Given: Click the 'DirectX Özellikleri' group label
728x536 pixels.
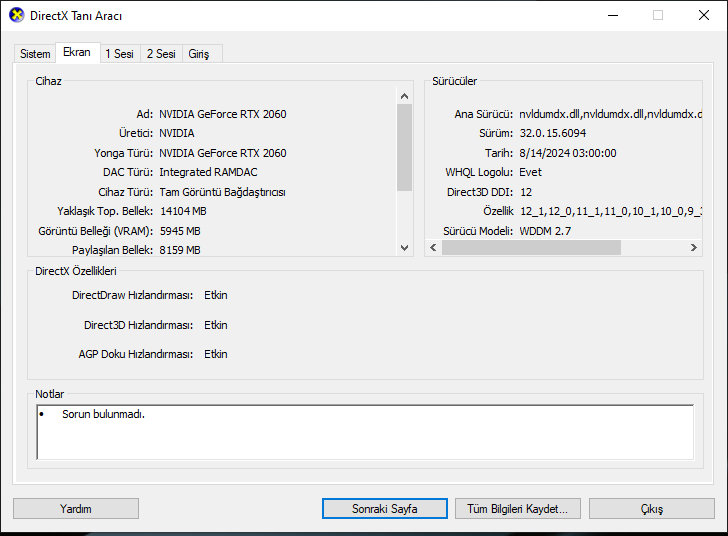Looking at the screenshot, I should (76, 271).
